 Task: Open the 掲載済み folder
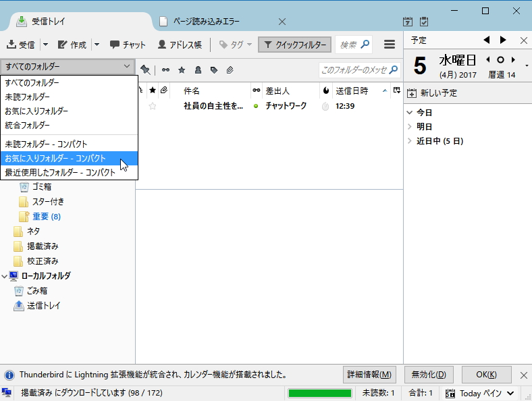coord(43,246)
